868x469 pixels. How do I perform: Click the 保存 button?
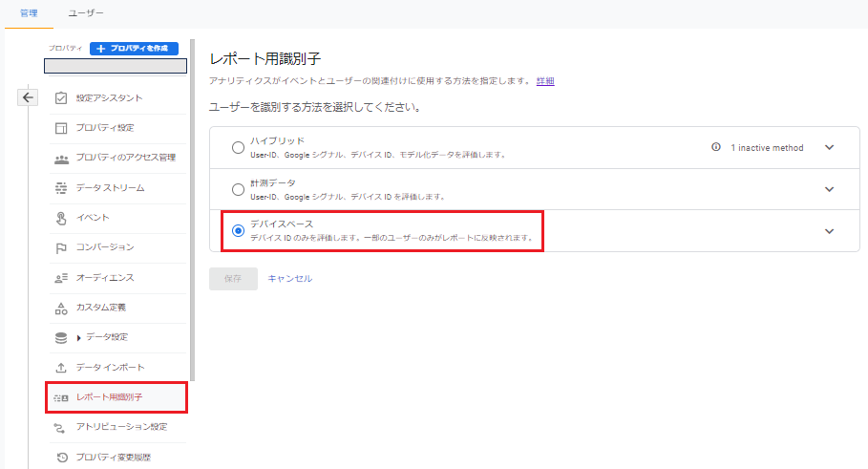pos(233,279)
